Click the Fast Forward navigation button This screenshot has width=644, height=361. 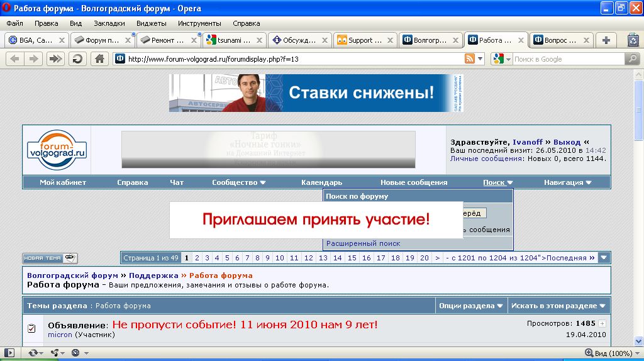pos(56,58)
